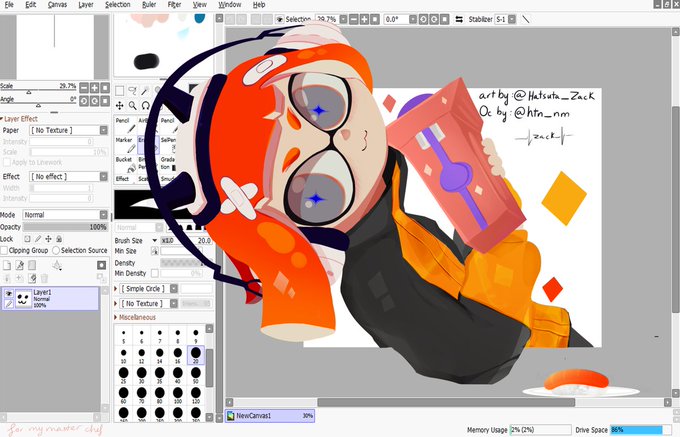Choose the Bucket fill tool
This screenshot has height=437, width=680.
pyautogui.click(x=125, y=165)
